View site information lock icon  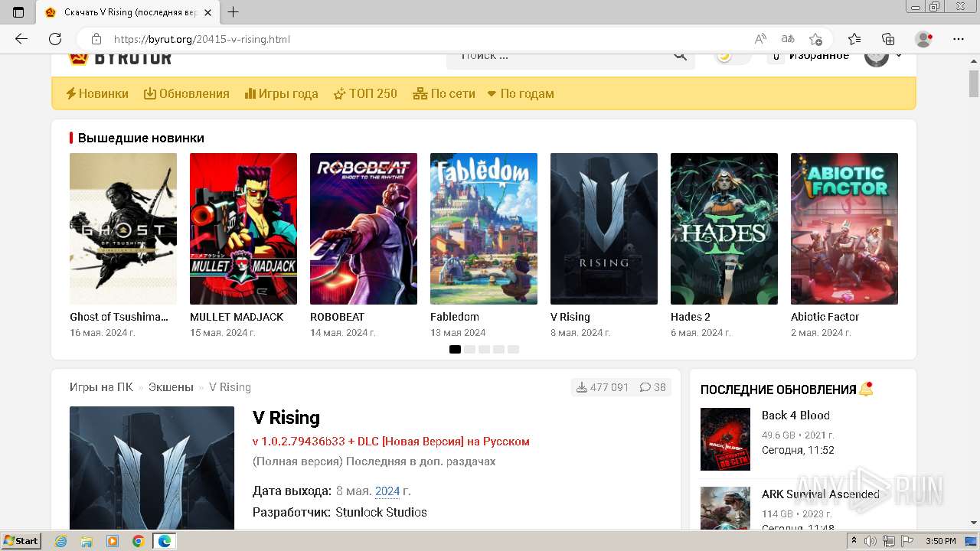96,39
